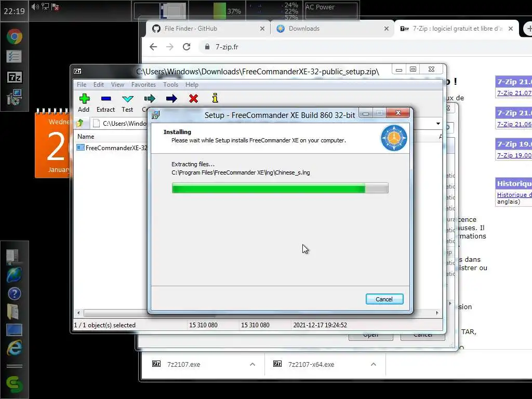This screenshot has height=399, width=532.
Task: Click the 7-Zip scrollbar left arrow
Action: pos(79,313)
